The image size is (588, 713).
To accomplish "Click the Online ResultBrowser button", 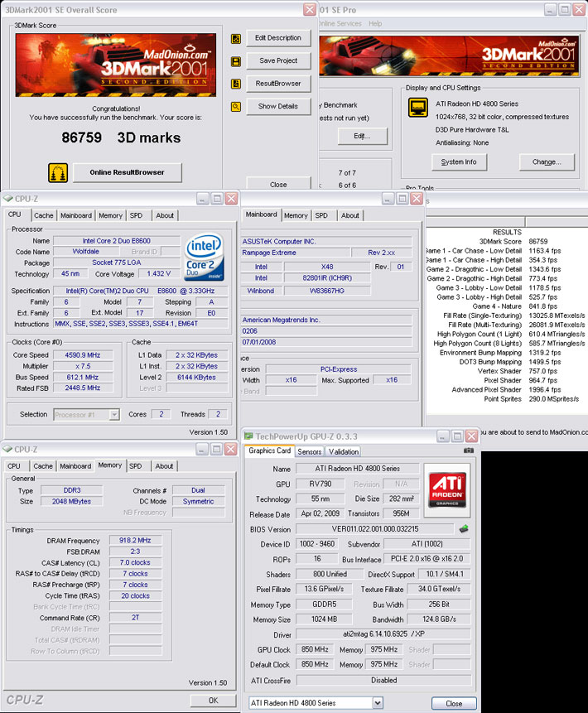I will (127, 172).
